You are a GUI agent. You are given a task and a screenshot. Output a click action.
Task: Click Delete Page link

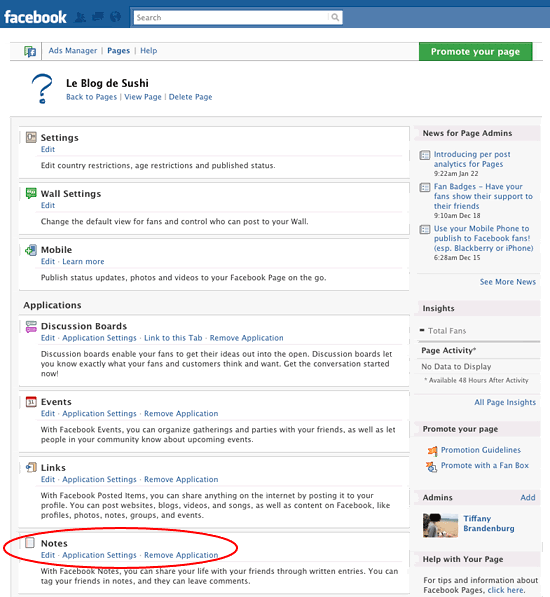click(190, 97)
